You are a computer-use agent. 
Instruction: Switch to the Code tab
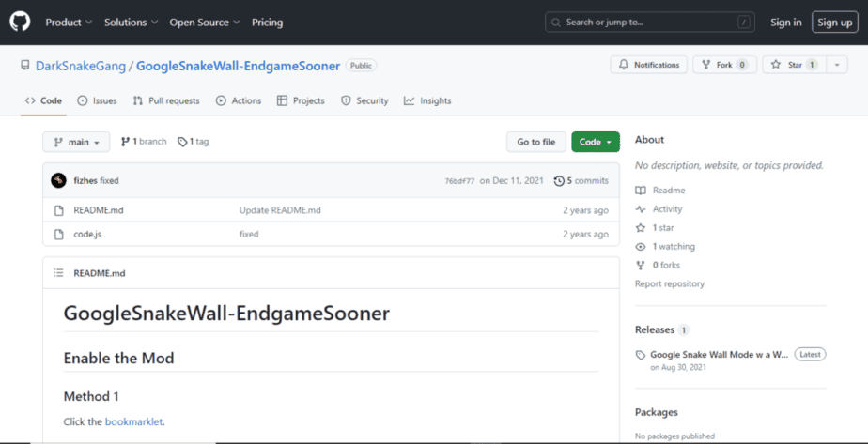click(x=43, y=100)
